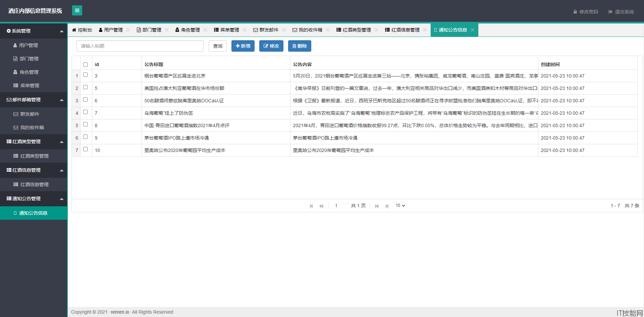Switch to the 控制台 tab
Image resolution: width=644 pixels, height=317 pixels.
coord(82,30)
